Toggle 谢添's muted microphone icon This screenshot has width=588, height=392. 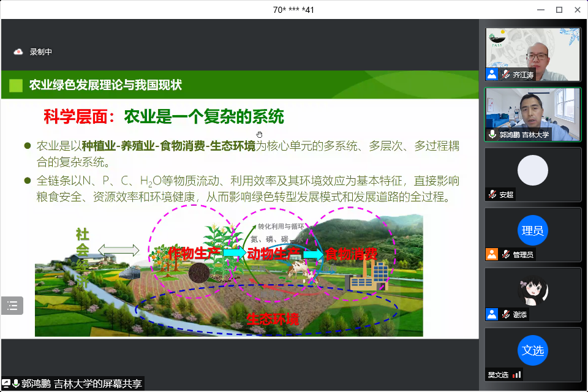(506, 314)
